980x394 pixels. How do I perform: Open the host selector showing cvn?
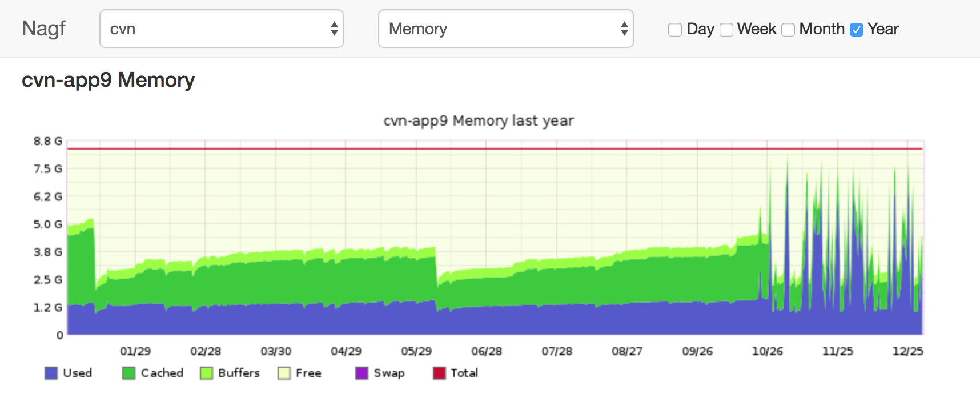point(221,29)
